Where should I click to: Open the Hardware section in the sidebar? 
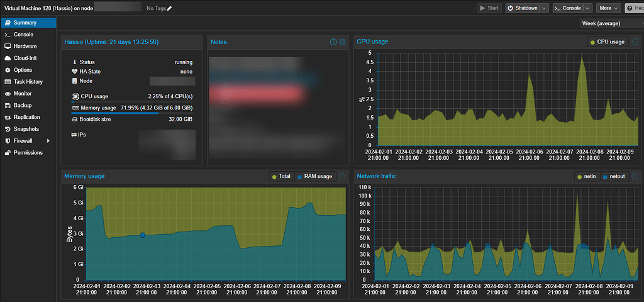(25, 47)
